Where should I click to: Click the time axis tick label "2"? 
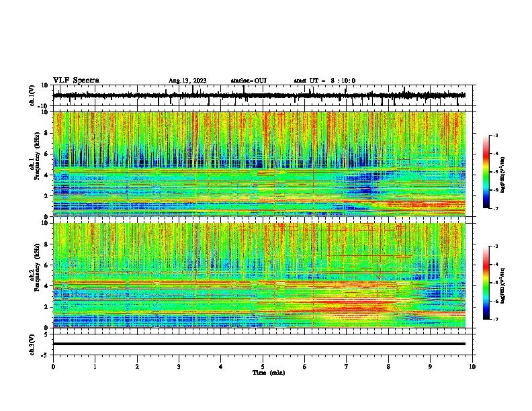click(137, 367)
